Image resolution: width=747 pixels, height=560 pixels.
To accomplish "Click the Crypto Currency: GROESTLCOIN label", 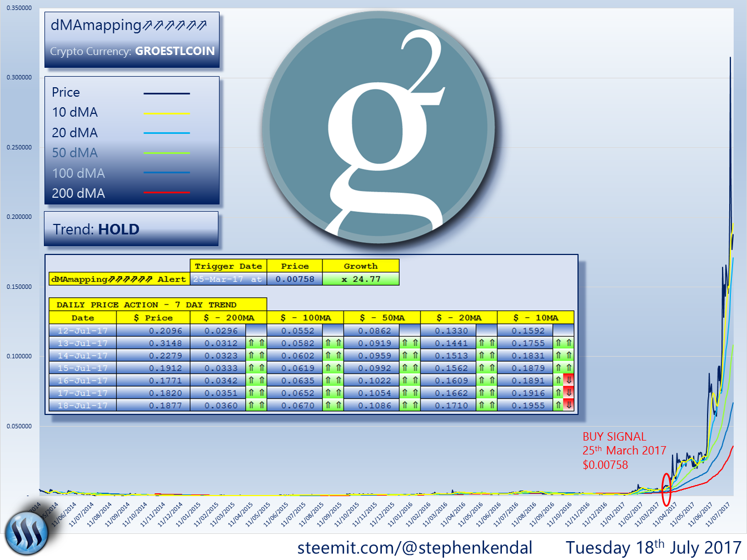I will [x=132, y=51].
